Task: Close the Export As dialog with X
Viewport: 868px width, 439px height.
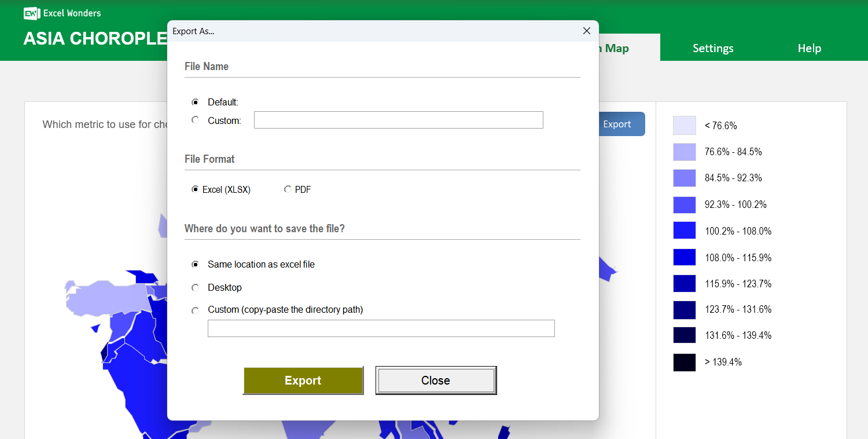Action: 586,31
